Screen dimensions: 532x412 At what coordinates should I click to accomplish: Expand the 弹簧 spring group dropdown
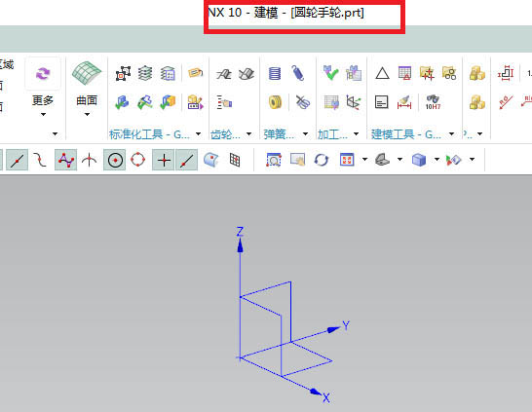click(x=305, y=134)
